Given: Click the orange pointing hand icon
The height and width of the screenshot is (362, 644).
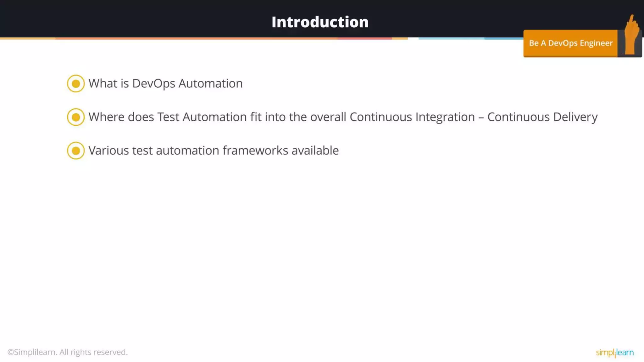Looking at the screenshot, I should (631, 35).
